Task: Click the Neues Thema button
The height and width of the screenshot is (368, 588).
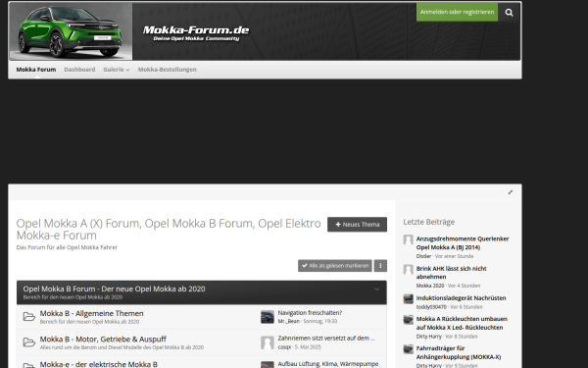Action: pos(357,225)
